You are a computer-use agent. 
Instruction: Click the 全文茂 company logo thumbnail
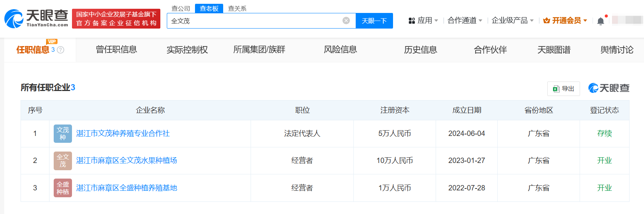click(63, 161)
